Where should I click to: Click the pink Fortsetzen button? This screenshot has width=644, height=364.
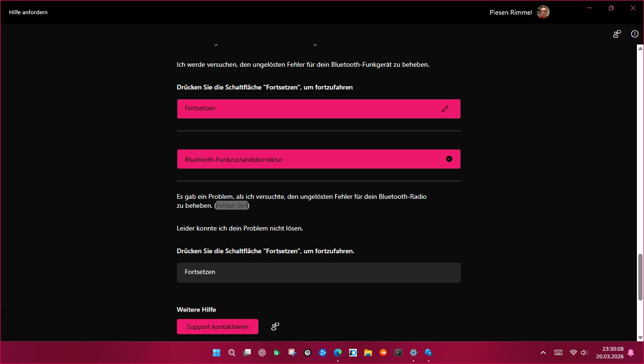coord(318,109)
